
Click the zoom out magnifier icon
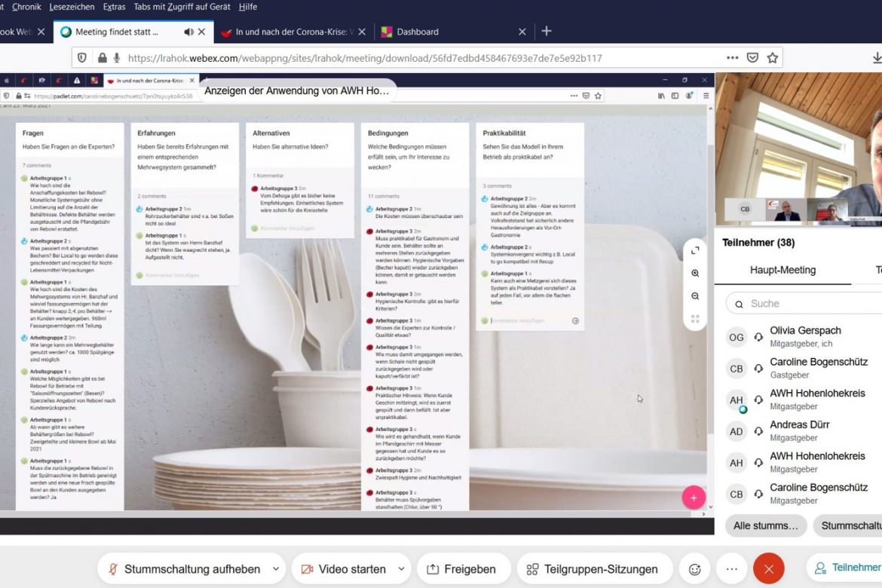pos(695,296)
